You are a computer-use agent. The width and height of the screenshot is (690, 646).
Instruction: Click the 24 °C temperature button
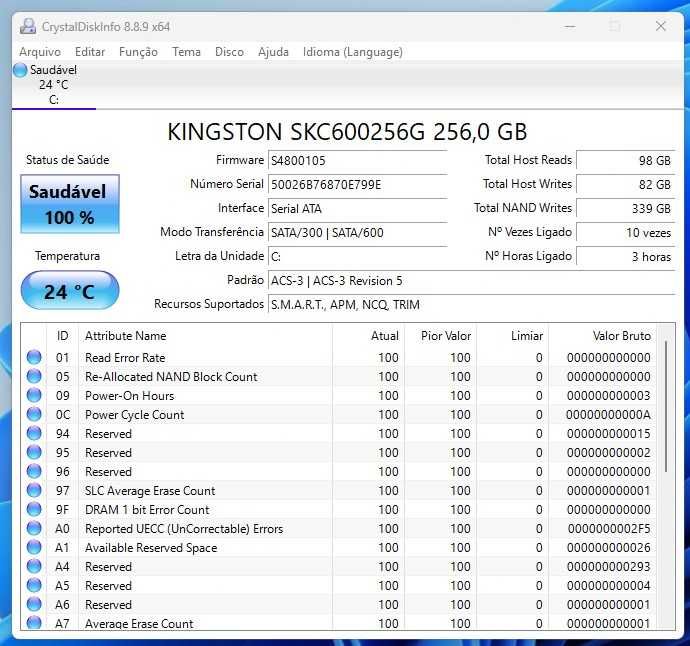(x=70, y=291)
